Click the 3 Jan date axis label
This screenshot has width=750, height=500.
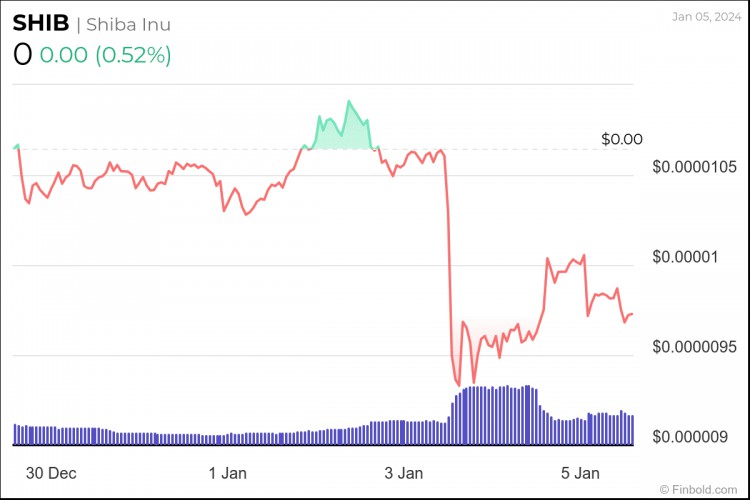coord(404,473)
